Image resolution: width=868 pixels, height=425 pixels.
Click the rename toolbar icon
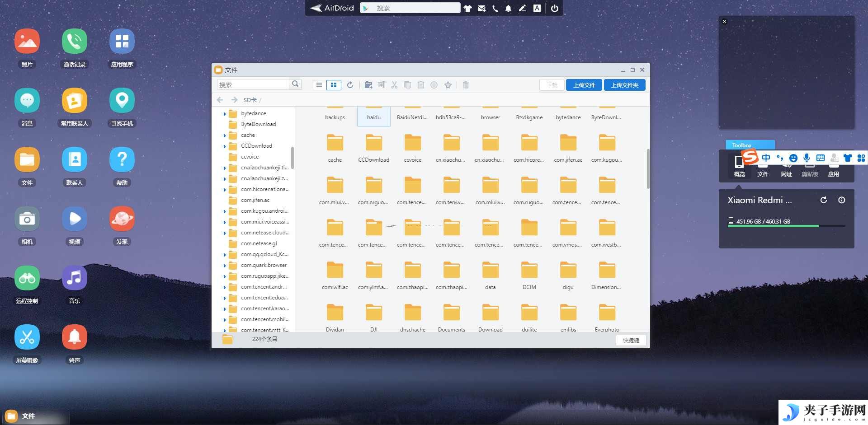(382, 85)
